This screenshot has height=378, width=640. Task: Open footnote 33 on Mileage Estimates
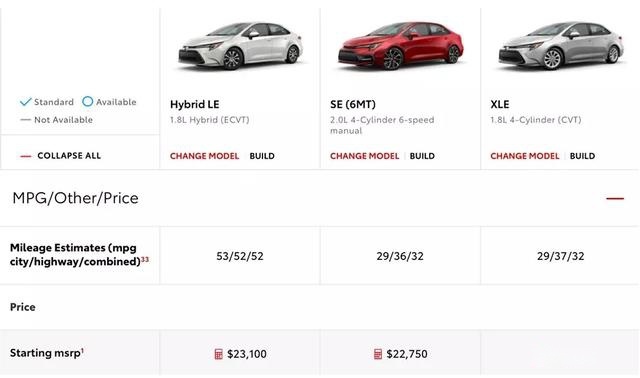point(145,259)
